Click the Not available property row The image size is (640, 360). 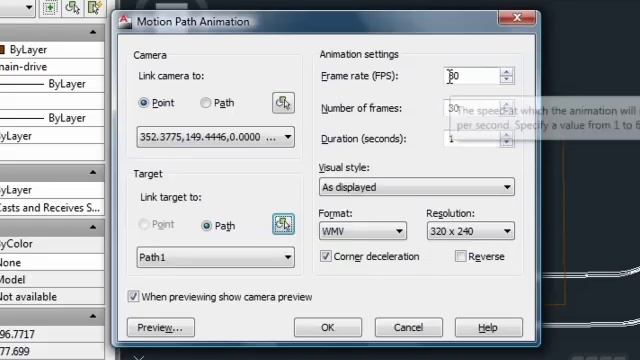click(x=52, y=297)
